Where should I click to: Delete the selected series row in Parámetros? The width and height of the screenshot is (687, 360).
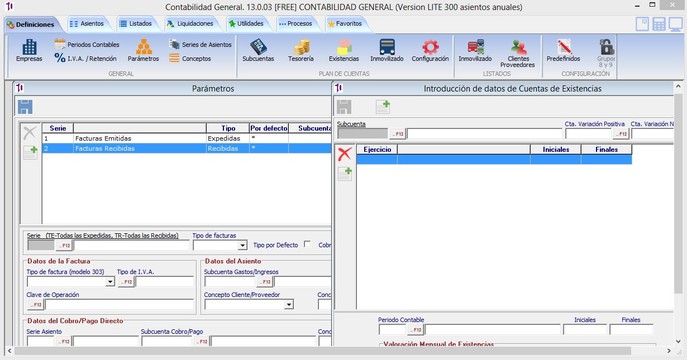click(30, 133)
